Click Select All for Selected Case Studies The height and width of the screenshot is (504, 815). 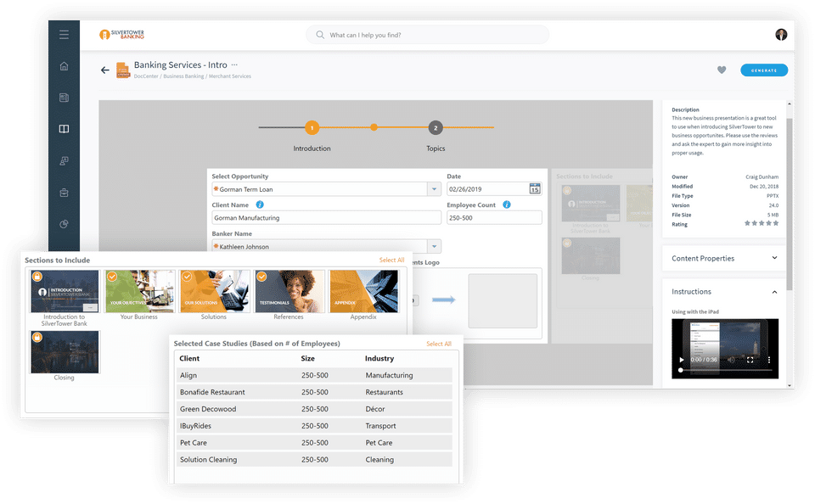[x=439, y=344]
